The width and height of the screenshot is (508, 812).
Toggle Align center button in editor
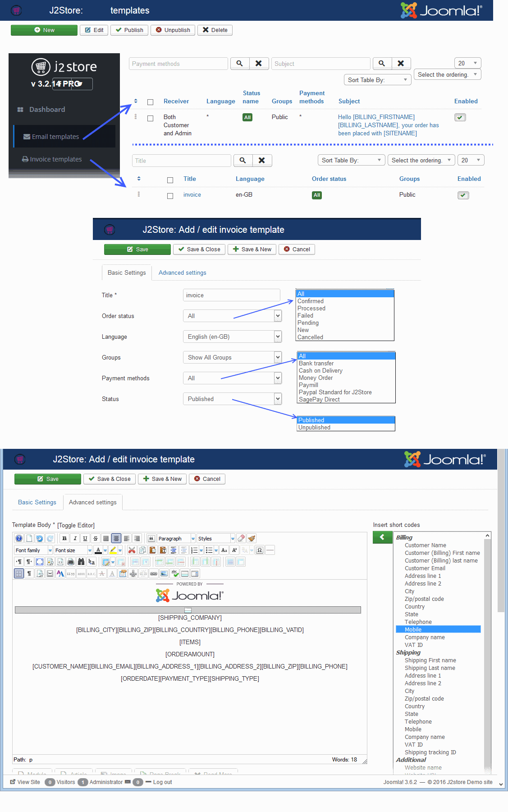pyautogui.click(x=116, y=538)
